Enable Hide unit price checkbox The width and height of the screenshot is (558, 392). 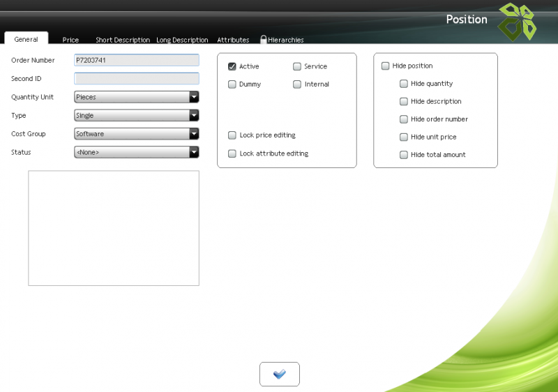pos(404,137)
